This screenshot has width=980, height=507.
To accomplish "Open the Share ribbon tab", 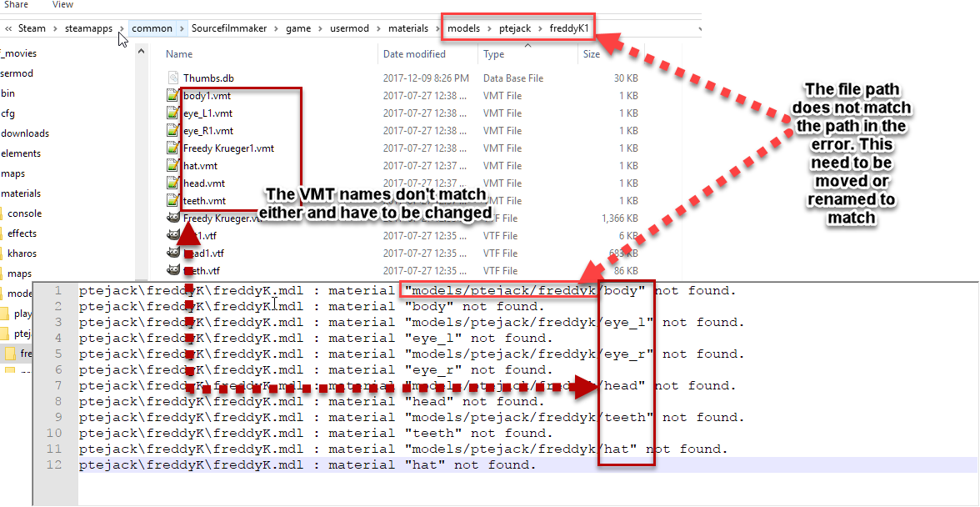I will (x=16, y=4).
